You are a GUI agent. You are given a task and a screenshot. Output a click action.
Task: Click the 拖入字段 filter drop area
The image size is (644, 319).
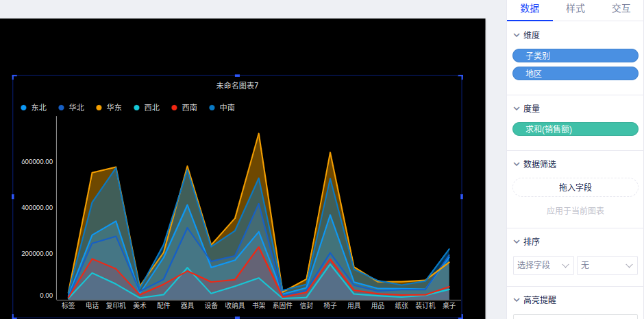[x=575, y=187]
